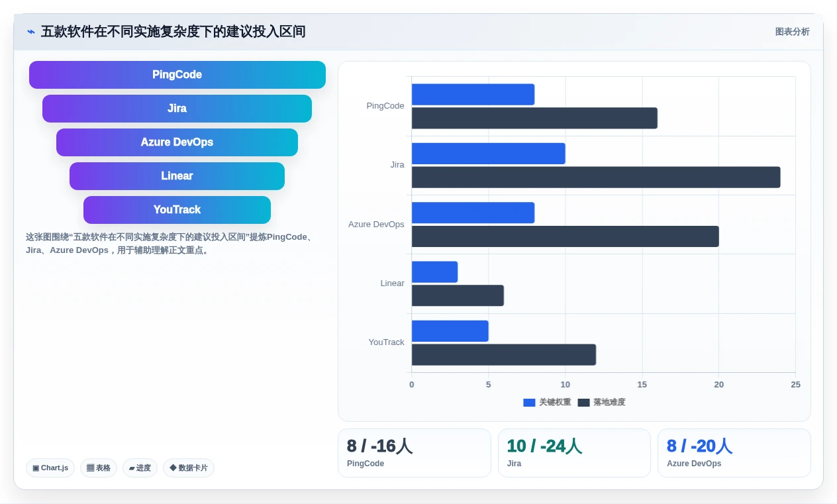Open the 8 / -16人 PingCode card
837x504 pixels.
click(x=415, y=453)
